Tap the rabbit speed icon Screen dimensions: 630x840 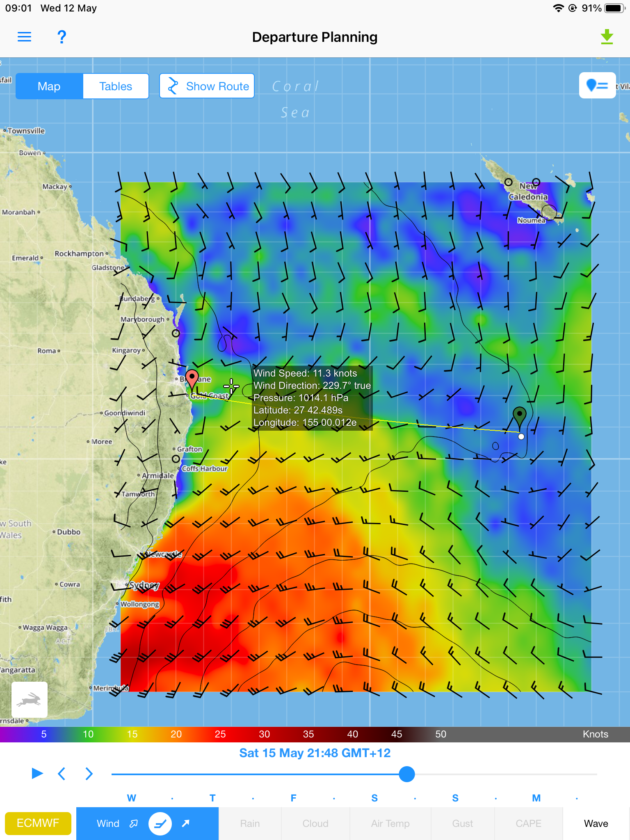pos(30,700)
